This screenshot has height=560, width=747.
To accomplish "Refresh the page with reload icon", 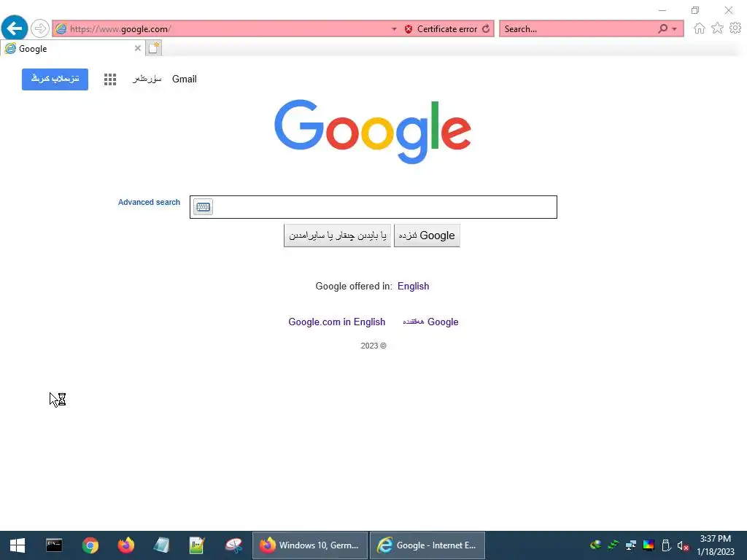I will (x=486, y=29).
